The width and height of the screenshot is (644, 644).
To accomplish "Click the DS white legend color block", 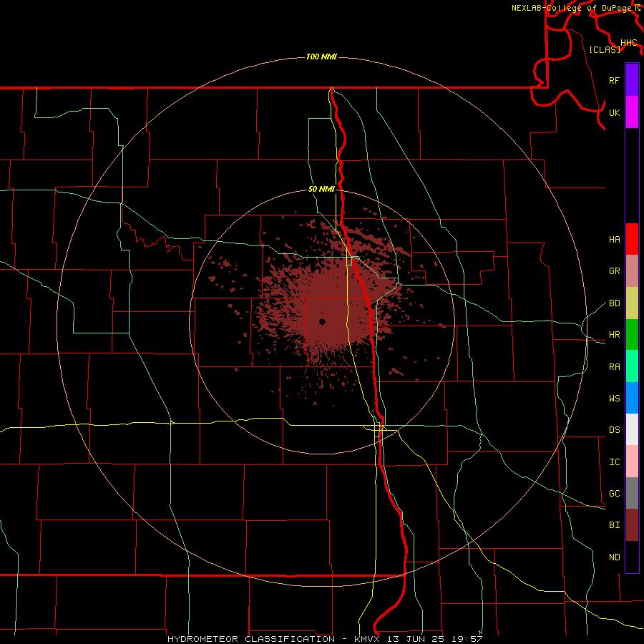I will click(632, 429).
